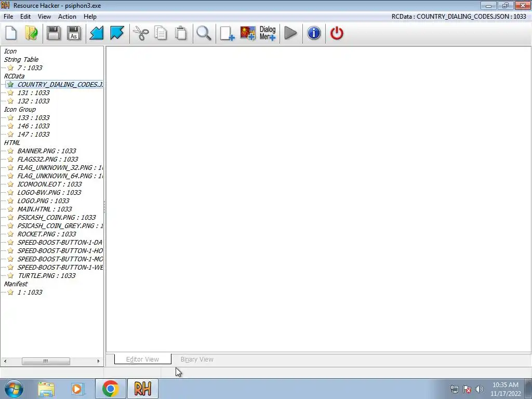This screenshot has height=399, width=532.
Task: Click the blue info About icon
Action: tap(314, 33)
